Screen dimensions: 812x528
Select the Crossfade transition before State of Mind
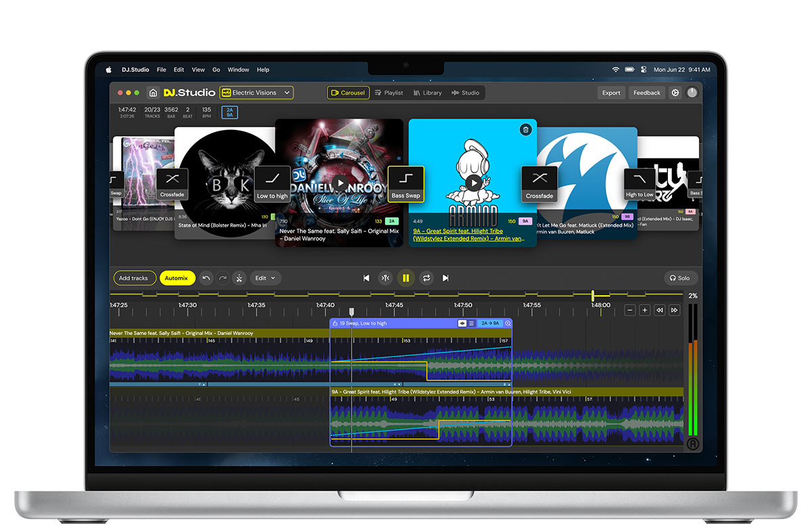pyautogui.click(x=172, y=183)
